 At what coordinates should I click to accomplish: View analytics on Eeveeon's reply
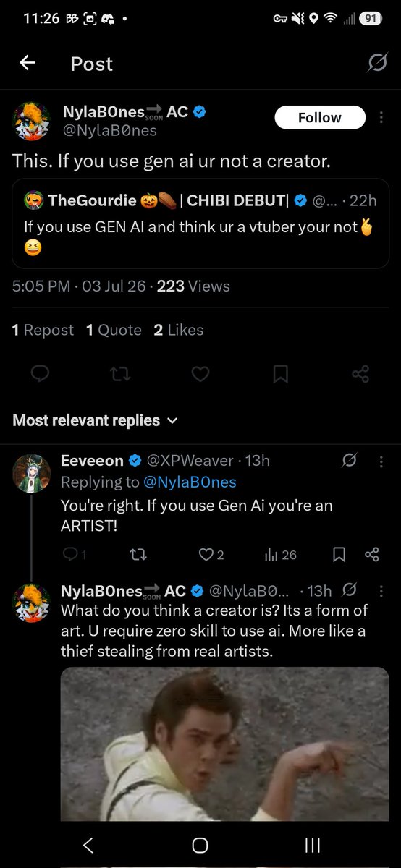pyautogui.click(x=281, y=555)
